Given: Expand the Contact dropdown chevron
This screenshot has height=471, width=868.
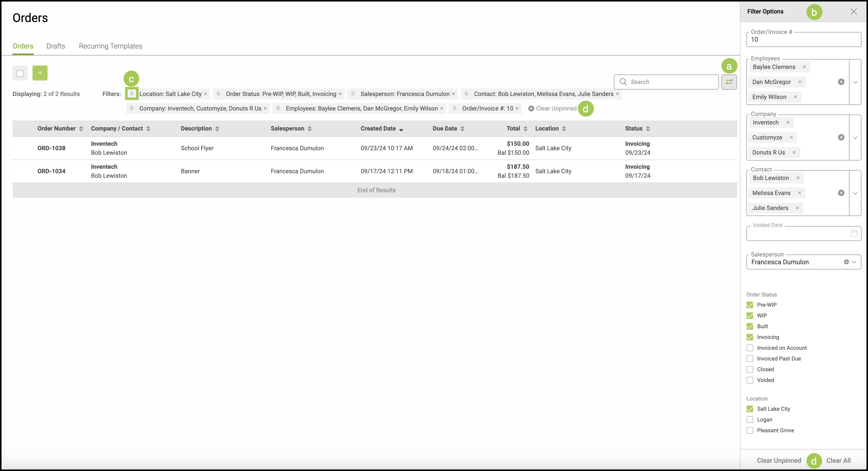Looking at the screenshot, I should (855, 193).
